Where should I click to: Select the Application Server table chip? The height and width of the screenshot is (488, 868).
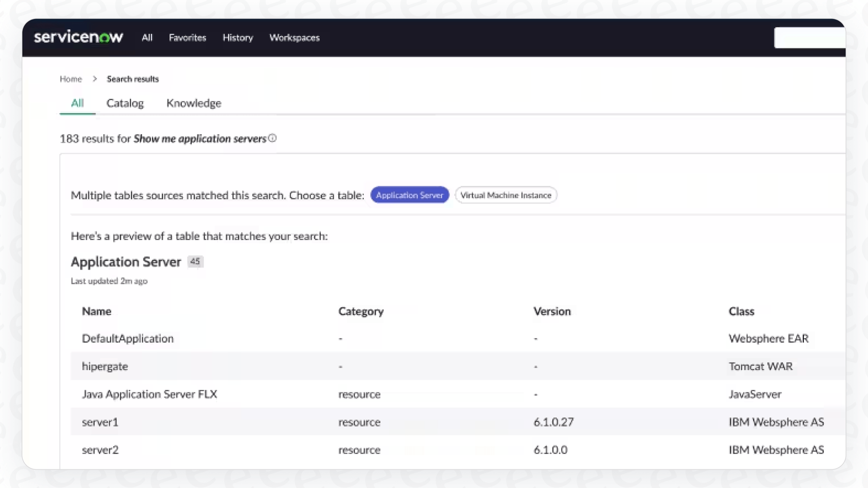[409, 195]
